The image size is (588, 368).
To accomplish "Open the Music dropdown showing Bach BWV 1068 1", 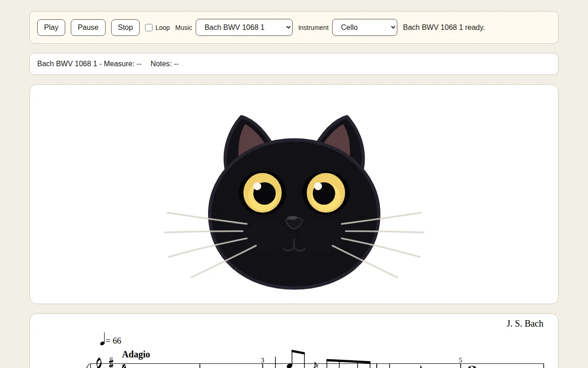I will (244, 28).
